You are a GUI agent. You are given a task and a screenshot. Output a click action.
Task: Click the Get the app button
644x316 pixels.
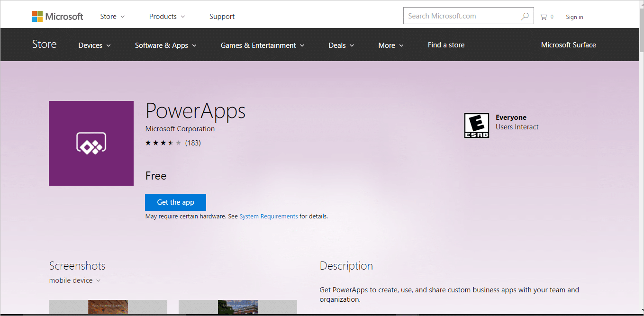(175, 202)
